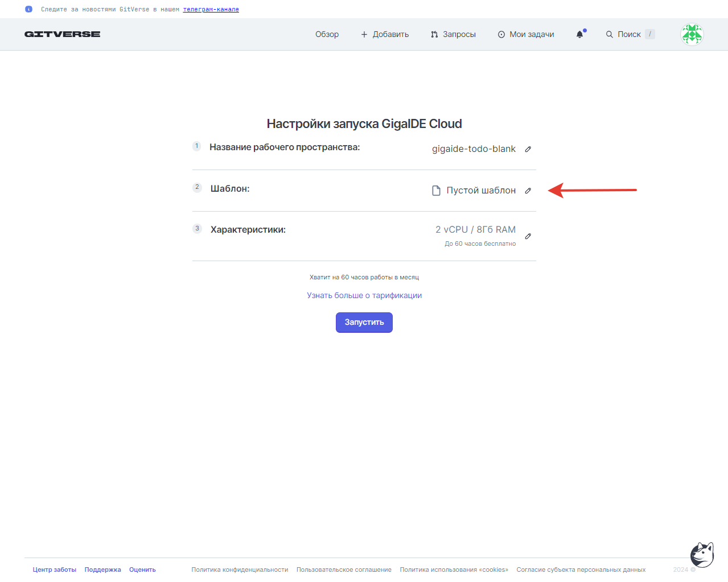Edit characteristics pencil icon
This screenshot has height=582, width=728.
coord(528,236)
